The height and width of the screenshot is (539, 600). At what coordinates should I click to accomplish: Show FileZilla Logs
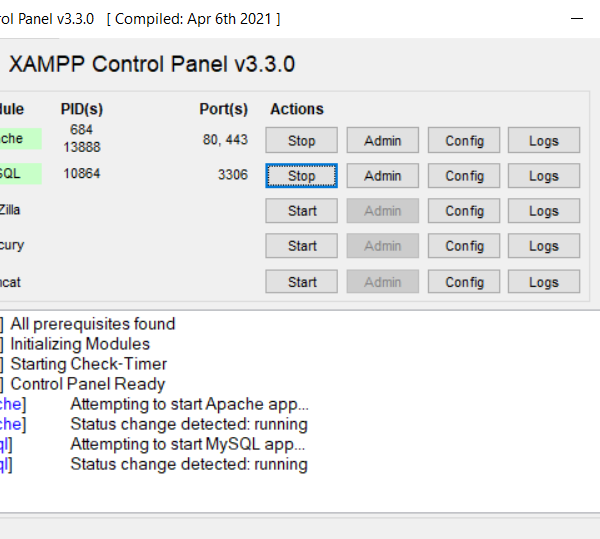[543, 211]
